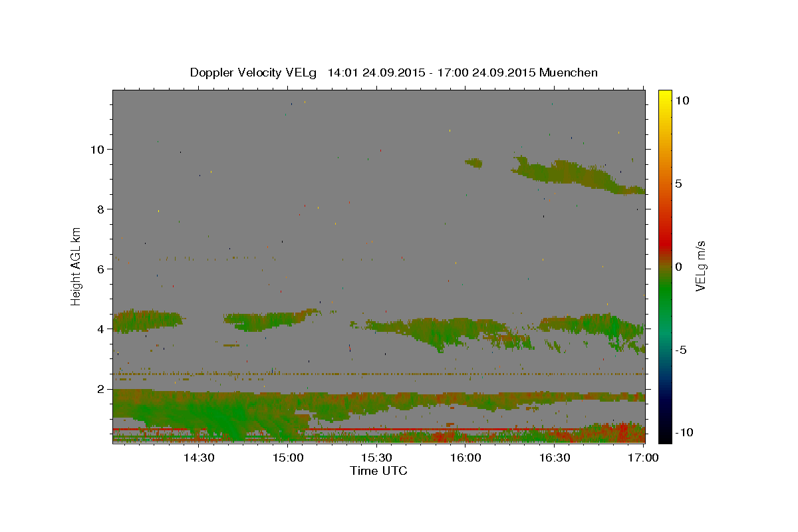
Task: Click the 14:30 time tick label
Action: point(198,458)
